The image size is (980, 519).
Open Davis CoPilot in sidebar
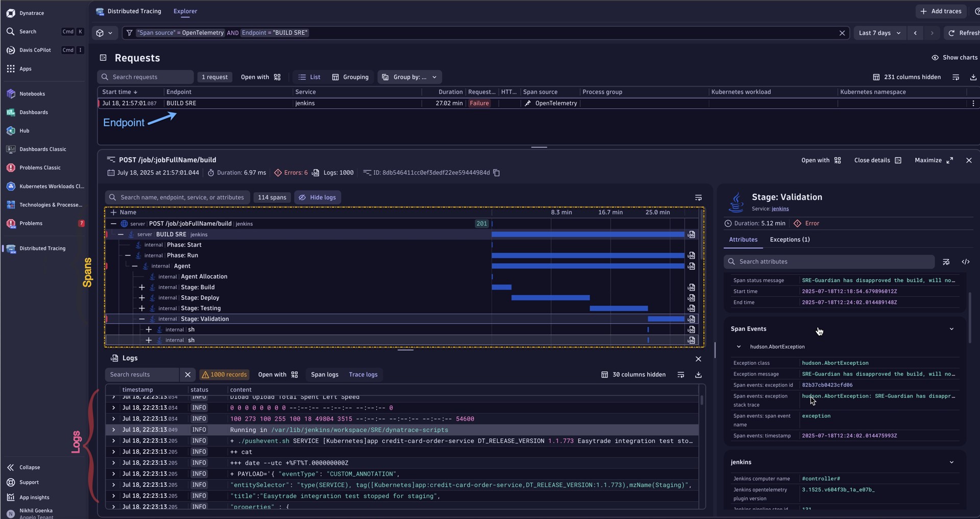click(x=35, y=50)
